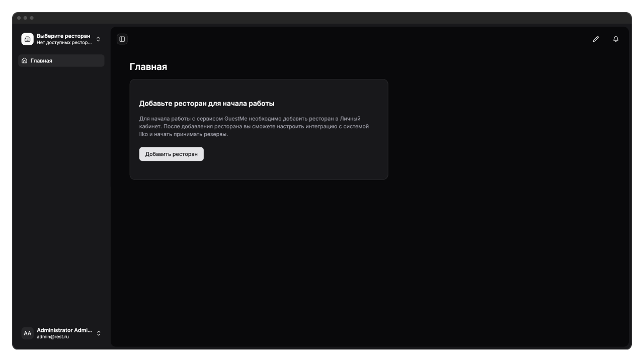The height and width of the screenshot is (362, 644).
Task: Close the window with the first dot
Action: (19, 18)
